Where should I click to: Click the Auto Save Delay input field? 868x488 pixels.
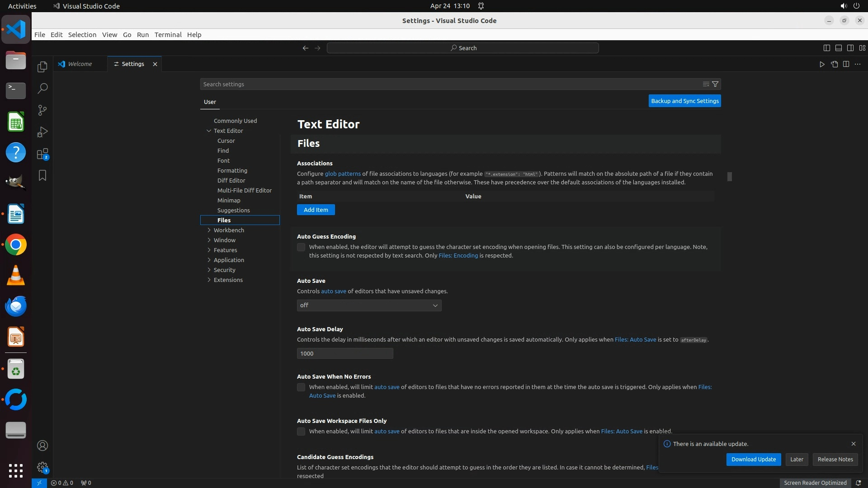tap(344, 353)
